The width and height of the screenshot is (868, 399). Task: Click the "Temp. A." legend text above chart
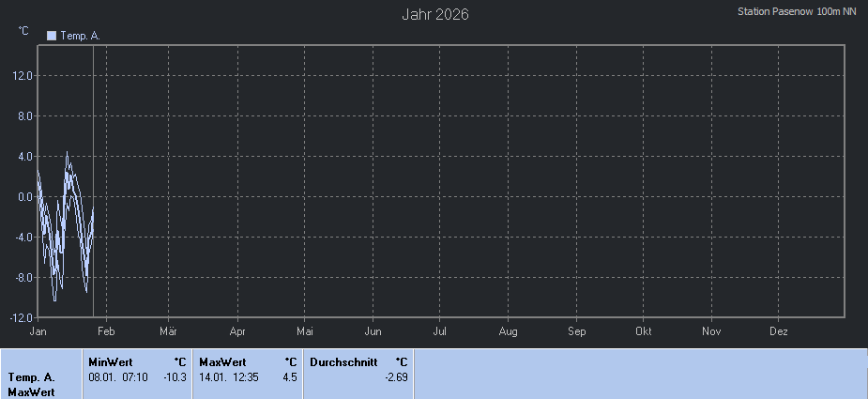click(x=80, y=36)
